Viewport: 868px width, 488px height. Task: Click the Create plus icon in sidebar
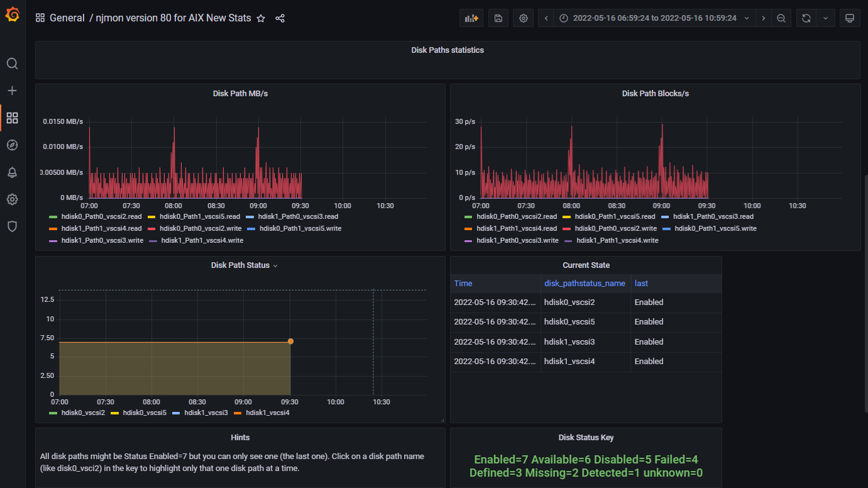point(12,91)
